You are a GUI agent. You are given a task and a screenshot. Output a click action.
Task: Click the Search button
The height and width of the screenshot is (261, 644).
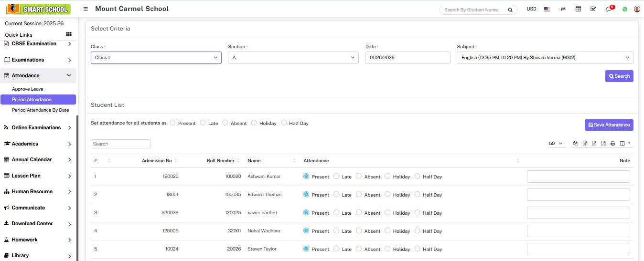tap(619, 76)
